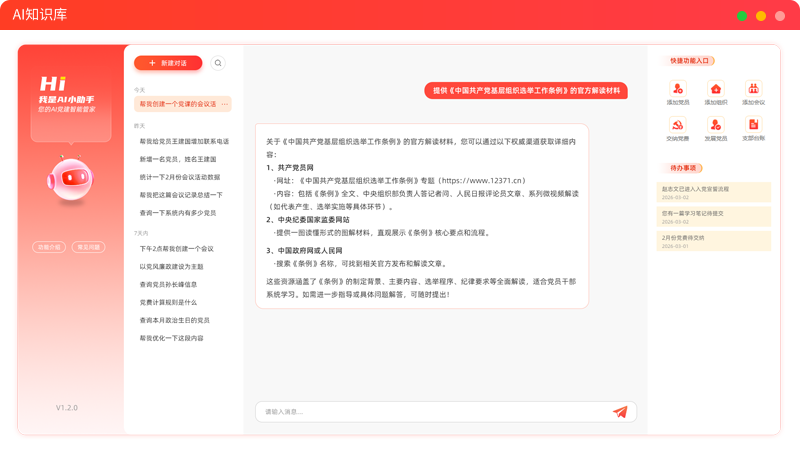Open conversation 党费计算规则是什么
Screen dimensions: 800x450
(x=168, y=302)
